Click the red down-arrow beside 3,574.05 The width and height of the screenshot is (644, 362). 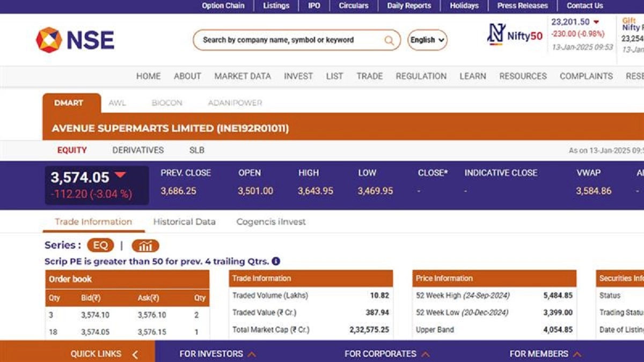pyautogui.click(x=120, y=175)
